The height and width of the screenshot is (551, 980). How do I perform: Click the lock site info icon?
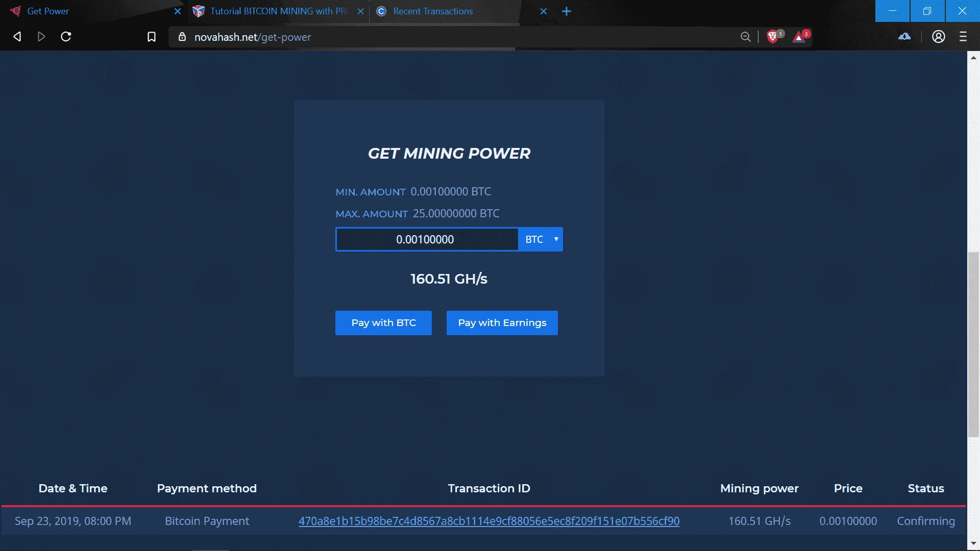coord(182,37)
